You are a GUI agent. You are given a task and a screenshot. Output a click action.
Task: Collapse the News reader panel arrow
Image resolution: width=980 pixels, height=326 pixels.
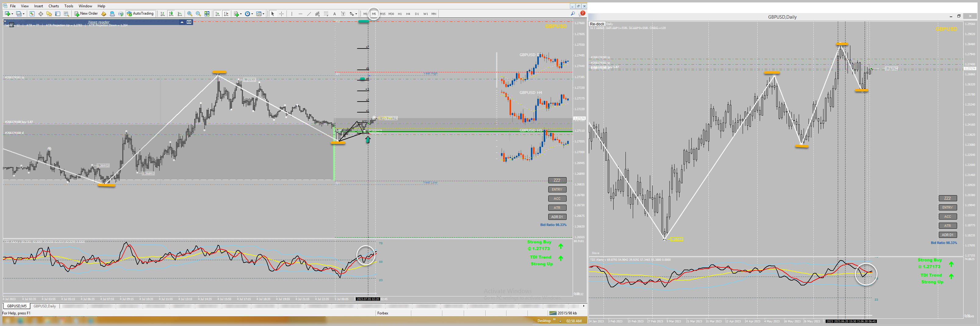point(182,22)
